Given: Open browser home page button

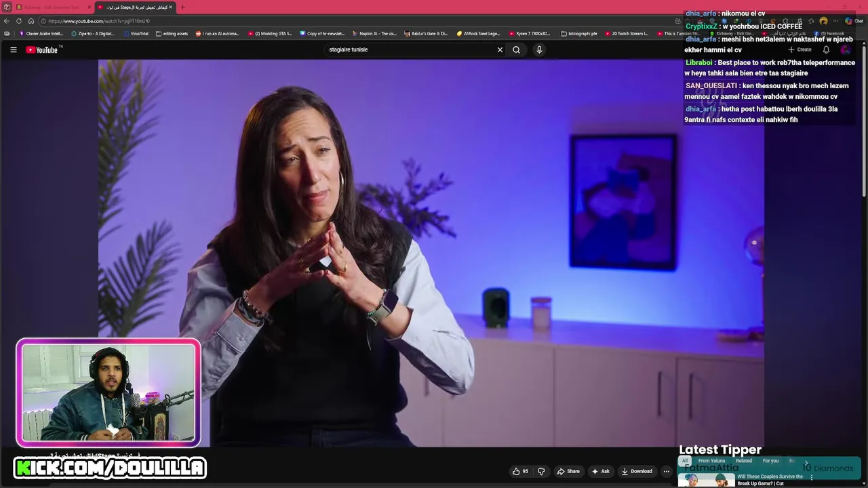Looking at the screenshot, I should [x=31, y=21].
